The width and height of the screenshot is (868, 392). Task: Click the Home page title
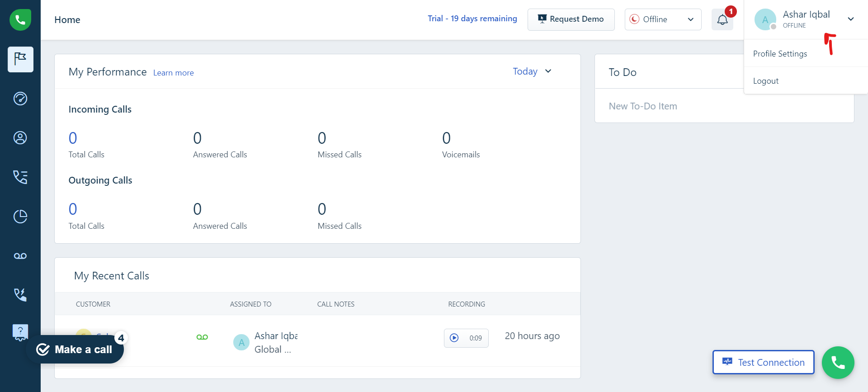pyautogui.click(x=67, y=20)
